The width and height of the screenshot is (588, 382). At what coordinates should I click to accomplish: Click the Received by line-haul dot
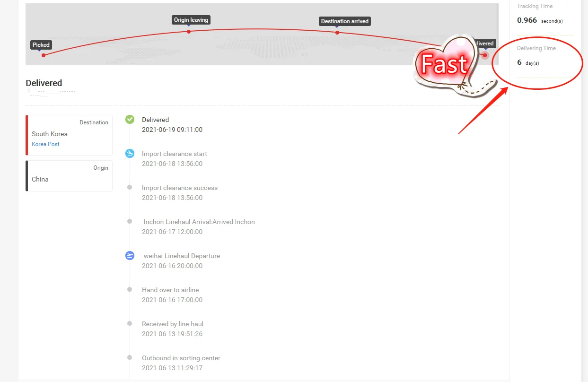(x=130, y=323)
